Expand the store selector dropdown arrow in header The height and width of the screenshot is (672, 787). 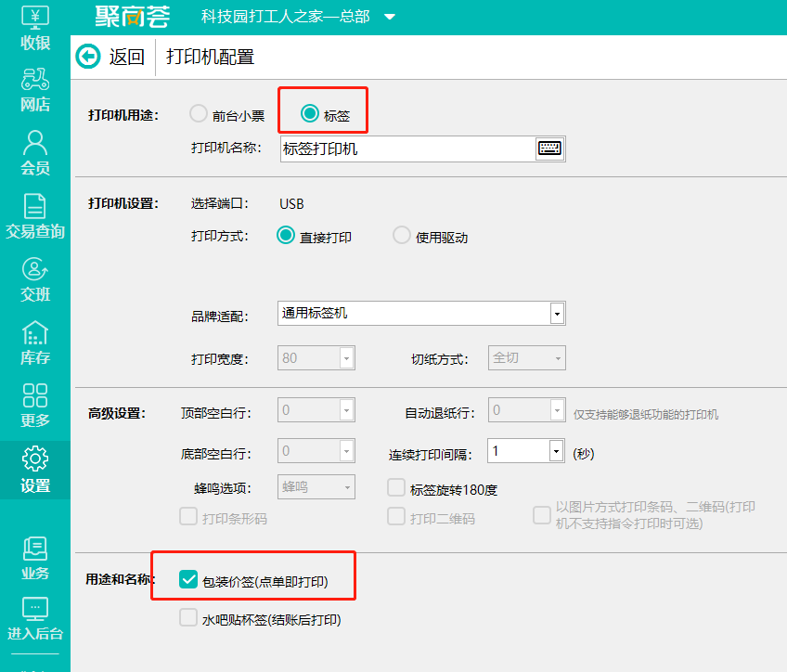click(389, 18)
